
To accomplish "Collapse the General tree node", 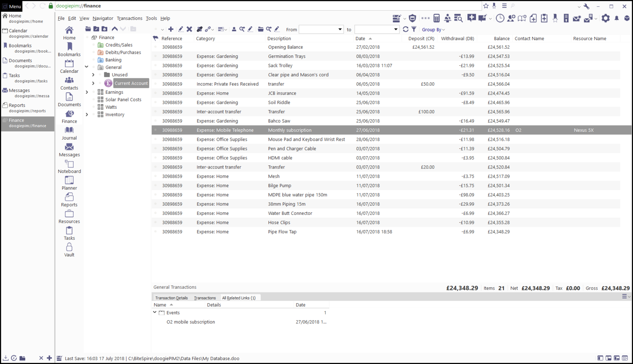I will (x=87, y=67).
